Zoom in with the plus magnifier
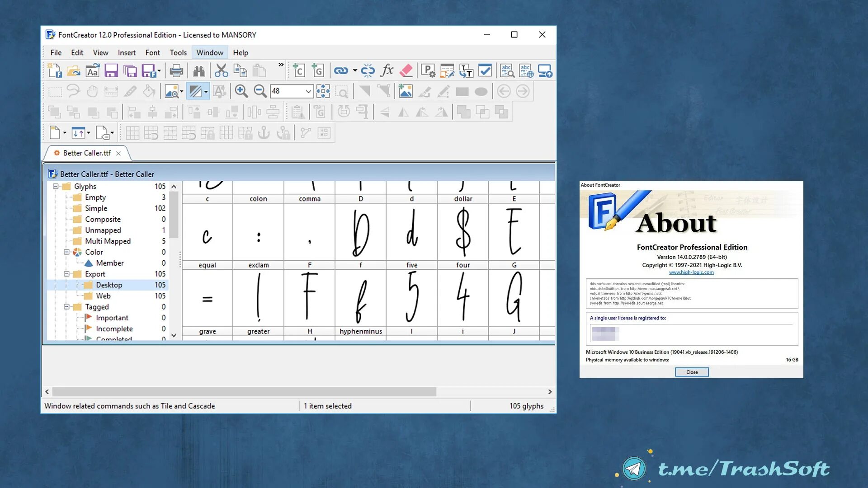The image size is (868, 488). click(241, 91)
